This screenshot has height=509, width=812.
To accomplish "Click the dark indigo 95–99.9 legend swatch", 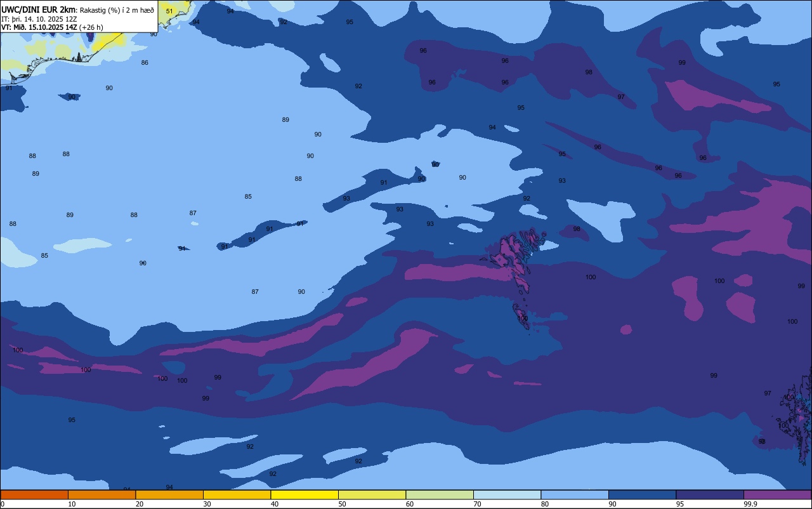I will click(x=710, y=494).
